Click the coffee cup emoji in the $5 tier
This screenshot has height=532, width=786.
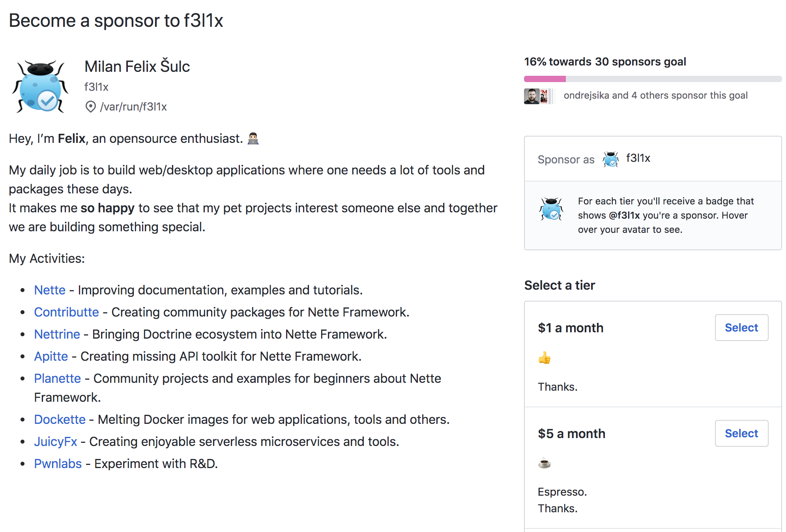click(544, 463)
